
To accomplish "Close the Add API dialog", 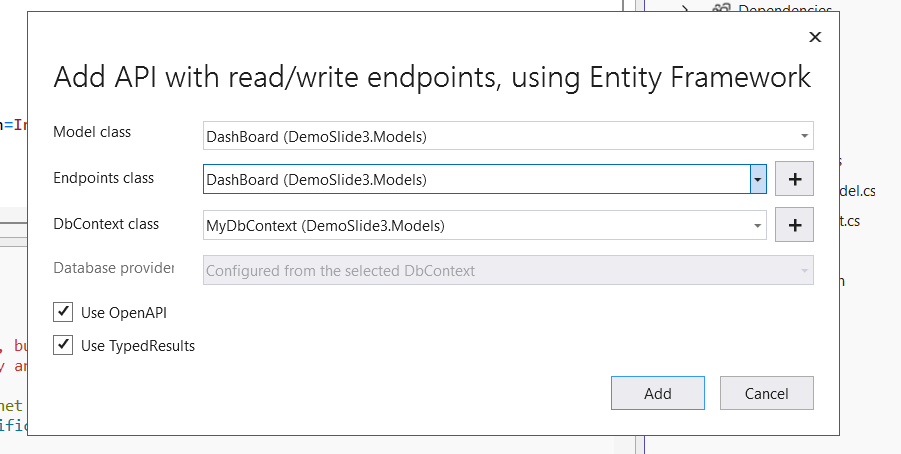I will pos(815,37).
